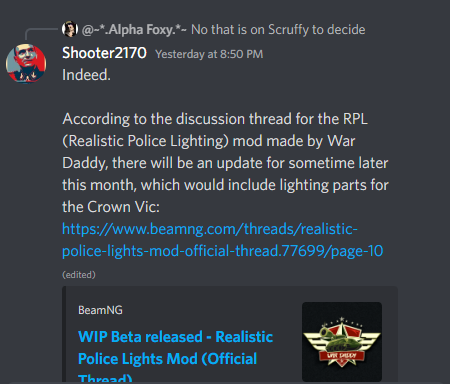The width and height of the screenshot is (450, 384).
Task: Open Shooter2170's profile avatar
Action: pos(26,63)
